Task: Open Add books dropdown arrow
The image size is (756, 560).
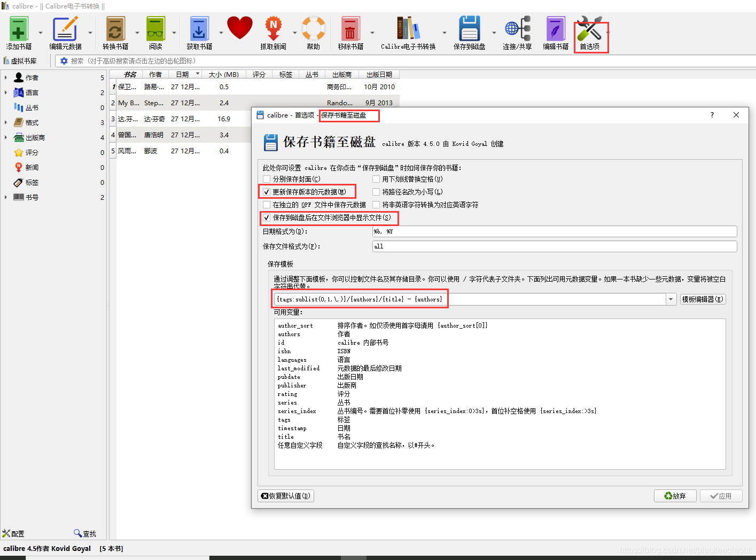Action: coord(41,33)
